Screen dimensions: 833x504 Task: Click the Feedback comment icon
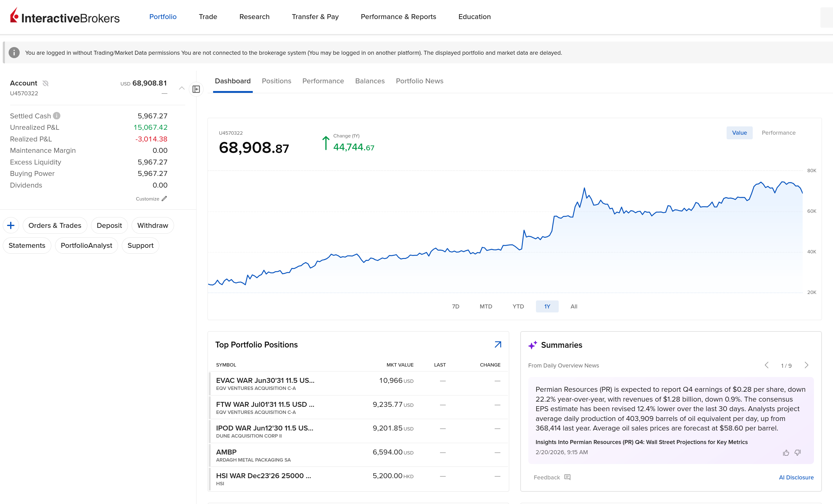tap(567, 477)
